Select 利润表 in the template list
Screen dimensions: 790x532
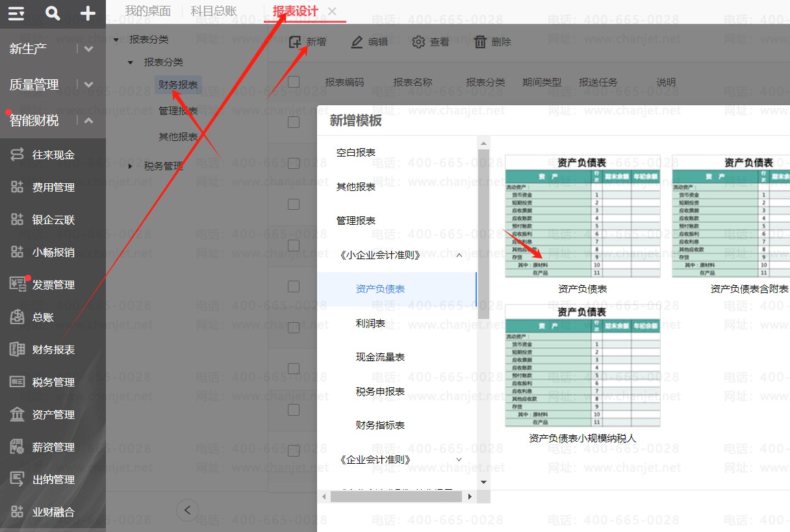point(370,323)
